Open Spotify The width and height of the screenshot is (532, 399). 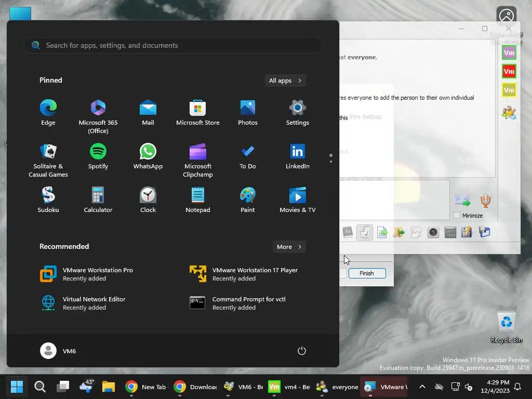98,156
